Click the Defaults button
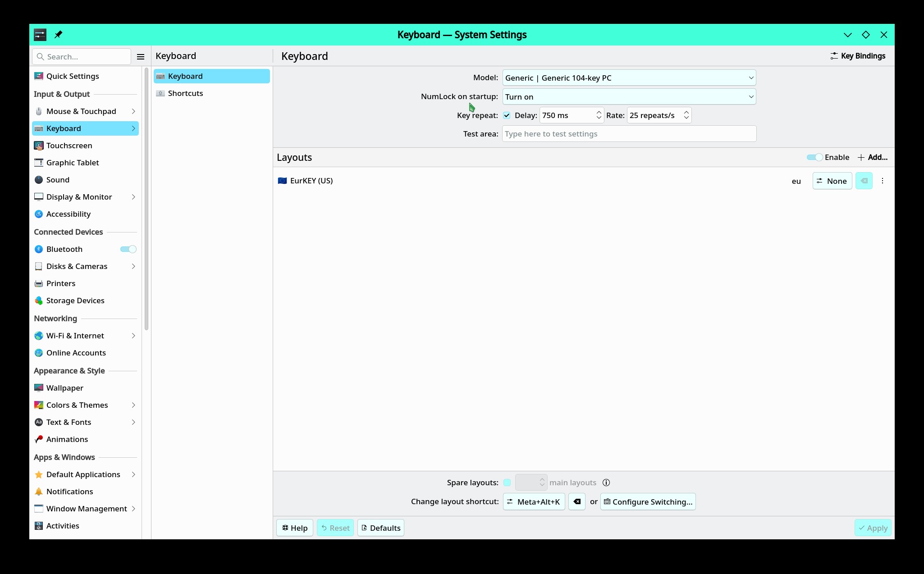The image size is (924, 574). coord(381,528)
